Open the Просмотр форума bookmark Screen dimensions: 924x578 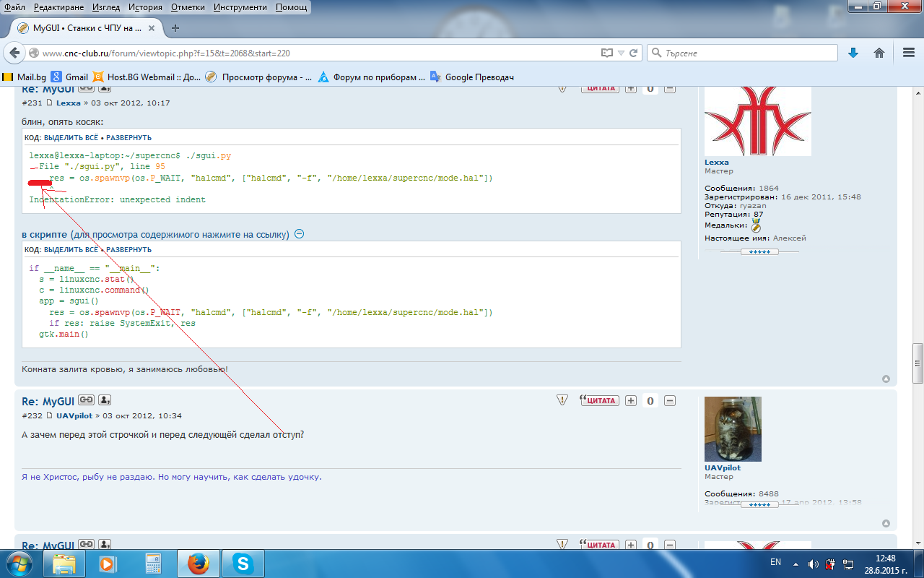pos(259,77)
